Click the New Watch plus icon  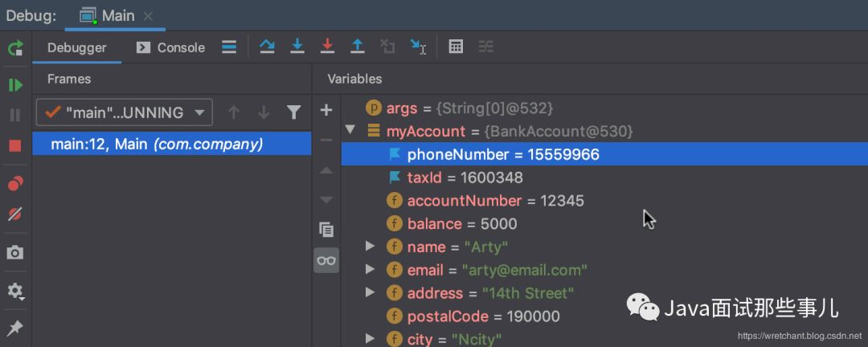tap(326, 110)
